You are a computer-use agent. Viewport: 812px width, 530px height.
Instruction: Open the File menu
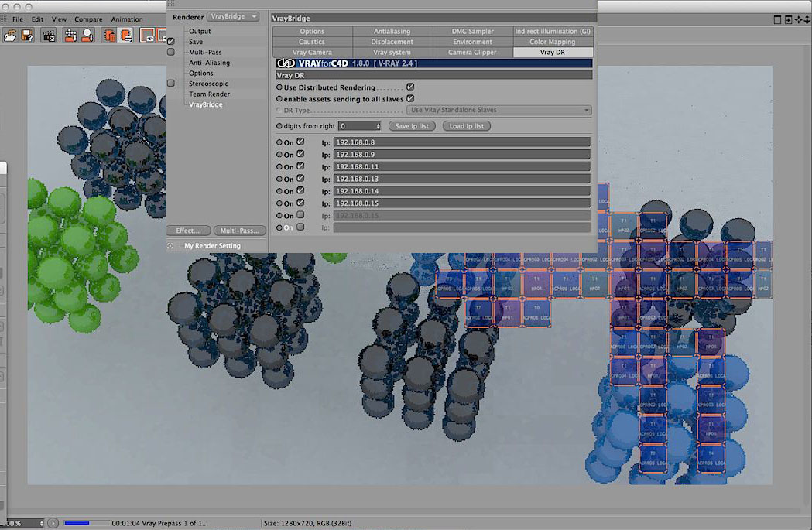pyautogui.click(x=18, y=19)
